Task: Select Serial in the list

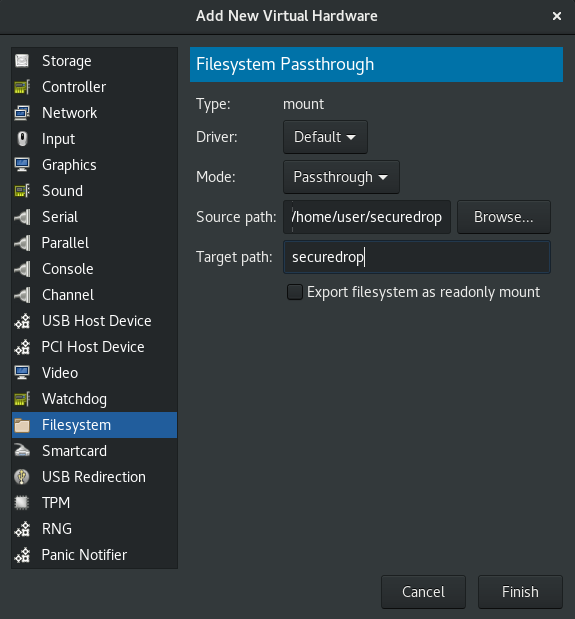Action: click(94, 217)
